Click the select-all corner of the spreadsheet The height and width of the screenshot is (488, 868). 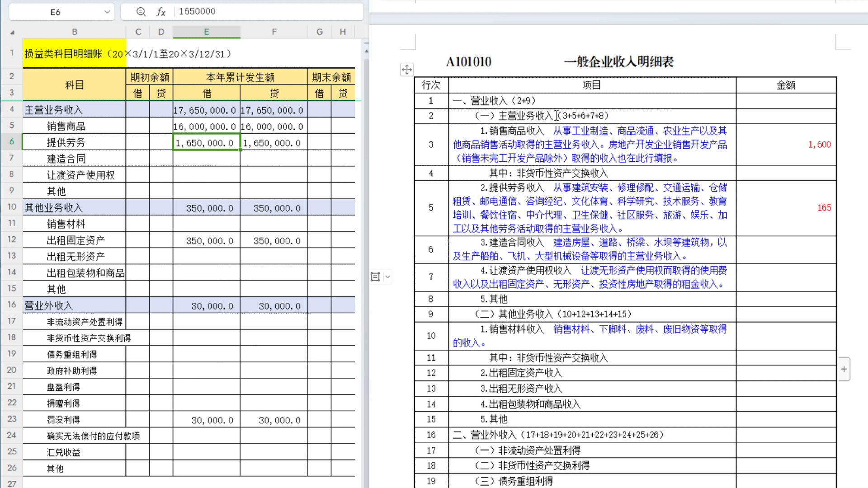coord(12,32)
